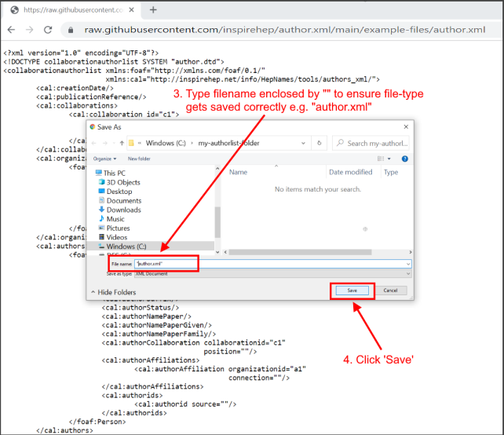Image resolution: width=504 pixels, height=435 pixels.
Task: Select This PC in navigation pane
Action: [x=110, y=173]
